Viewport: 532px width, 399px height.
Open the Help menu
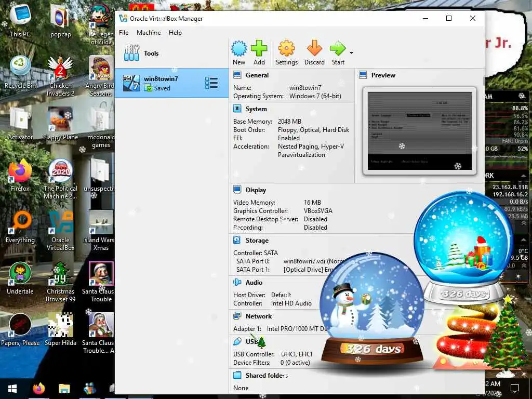(x=175, y=33)
